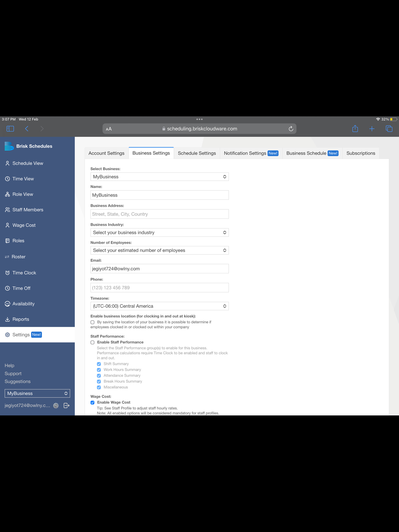The width and height of the screenshot is (399, 532).
Task: Click the Business Address input field
Action: click(159, 214)
